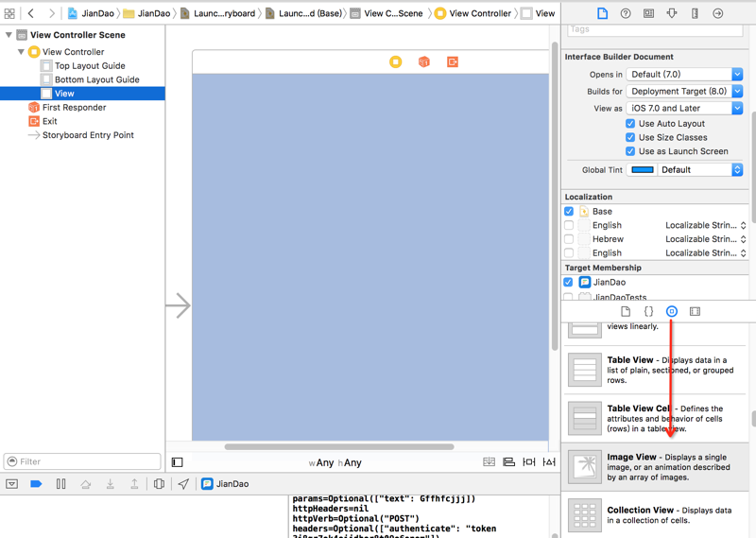Show the Quick Help inspector
The width and height of the screenshot is (756, 538).
[x=626, y=13]
